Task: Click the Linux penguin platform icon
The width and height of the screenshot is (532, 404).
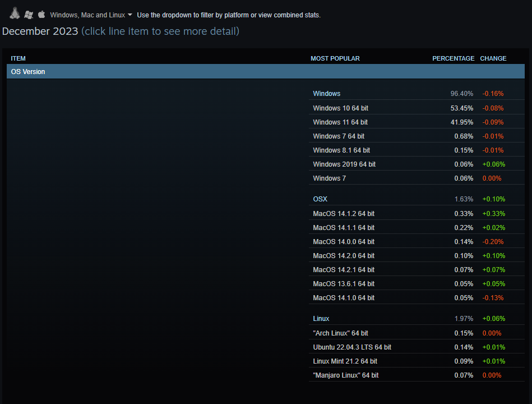Action: pyautogui.click(x=15, y=13)
